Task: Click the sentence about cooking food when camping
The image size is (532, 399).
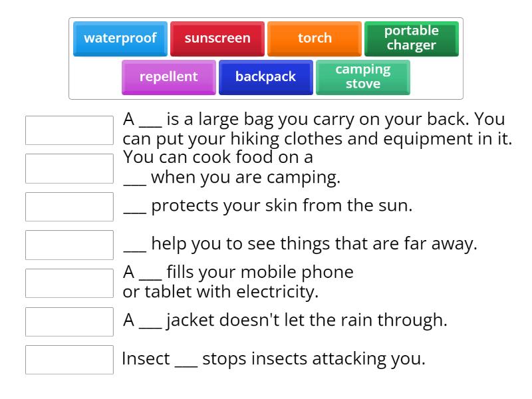Action: point(231,168)
